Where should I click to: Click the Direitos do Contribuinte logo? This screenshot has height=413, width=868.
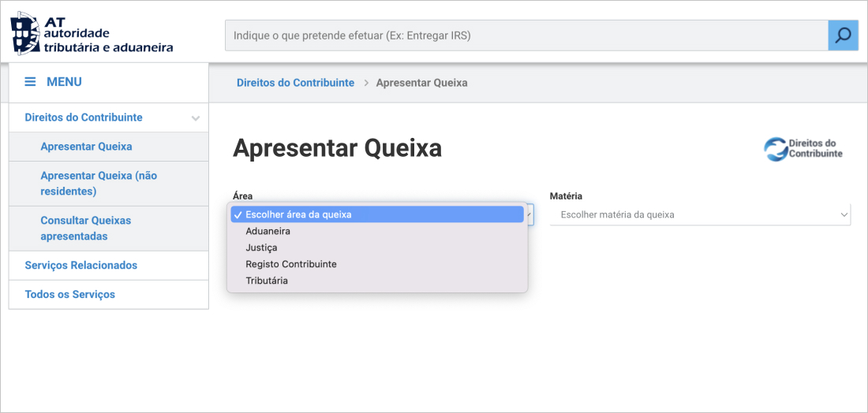(x=803, y=148)
